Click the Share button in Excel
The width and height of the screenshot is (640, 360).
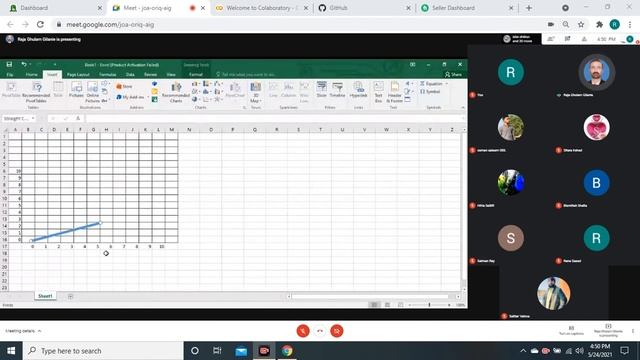pos(453,74)
